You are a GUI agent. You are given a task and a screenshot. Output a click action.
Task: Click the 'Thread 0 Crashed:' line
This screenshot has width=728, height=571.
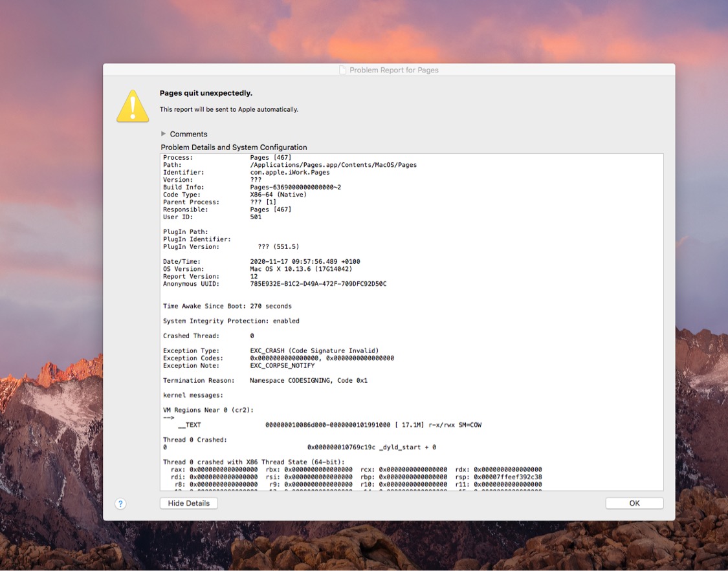pyautogui.click(x=195, y=440)
